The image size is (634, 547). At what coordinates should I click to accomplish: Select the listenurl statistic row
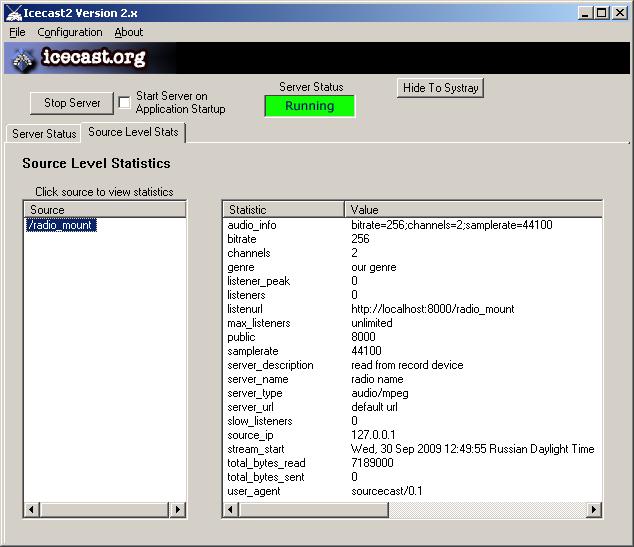point(412,309)
